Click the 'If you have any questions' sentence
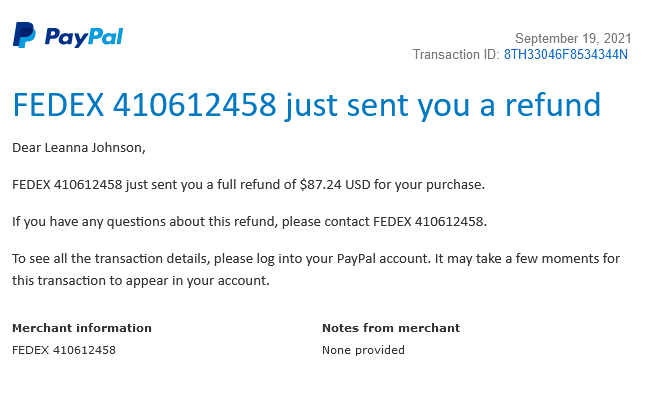Viewport: 650px width, 402px height. (x=249, y=222)
